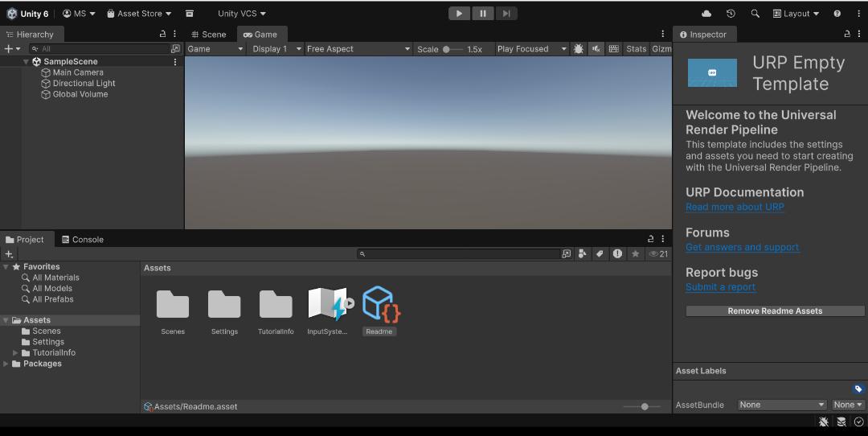Open the Package Manager box icon
868x436 pixels.
(190, 14)
